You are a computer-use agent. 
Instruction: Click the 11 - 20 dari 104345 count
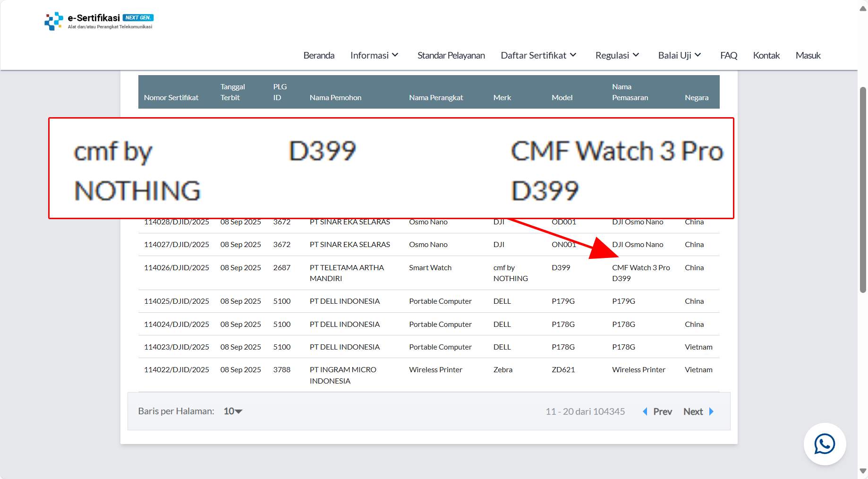pos(585,411)
